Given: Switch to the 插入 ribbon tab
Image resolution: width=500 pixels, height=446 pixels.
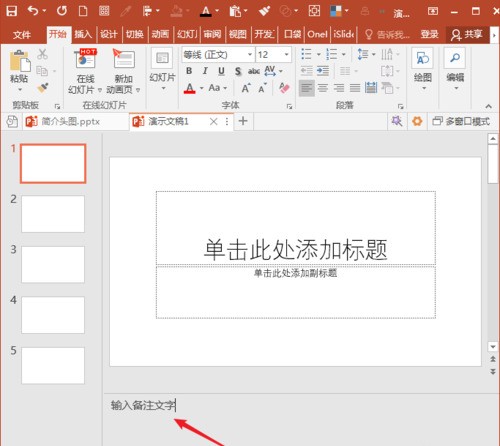Looking at the screenshot, I should click(83, 34).
